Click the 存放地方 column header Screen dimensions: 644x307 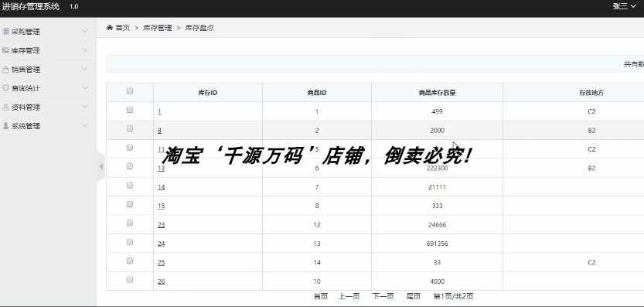click(x=591, y=93)
